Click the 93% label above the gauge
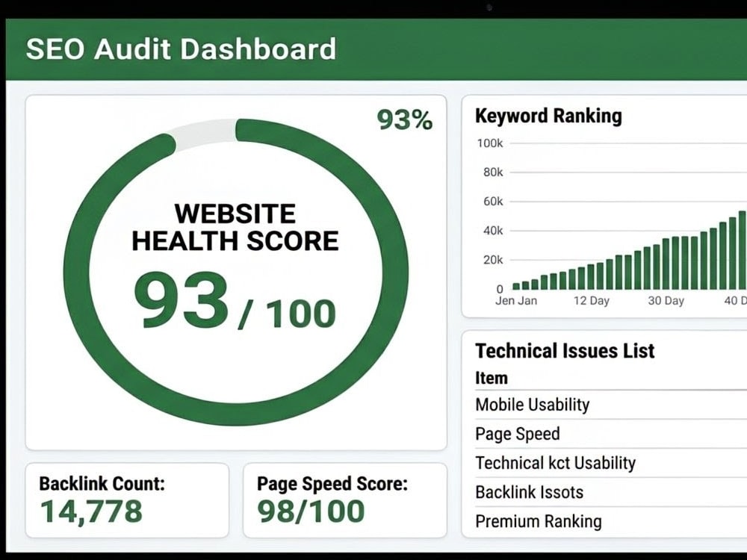The height and width of the screenshot is (560, 747). tap(404, 119)
